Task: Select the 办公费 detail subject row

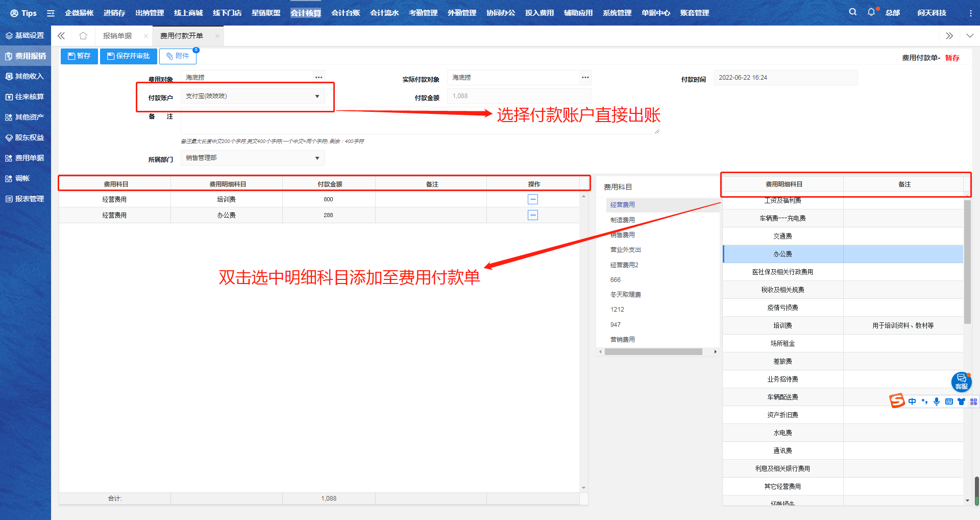Action: [x=782, y=253]
